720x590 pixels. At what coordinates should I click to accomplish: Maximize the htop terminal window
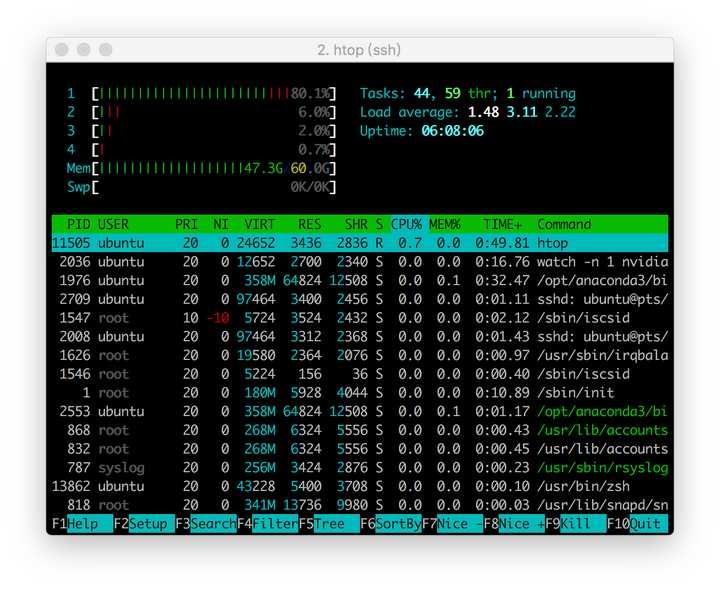tap(106, 50)
